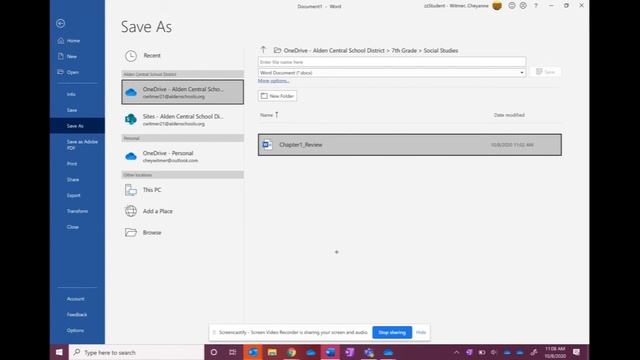Image resolution: width=640 pixels, height=360 pixels.
Task: Send a smile feedback icon
Action: (x=511, y=6)
